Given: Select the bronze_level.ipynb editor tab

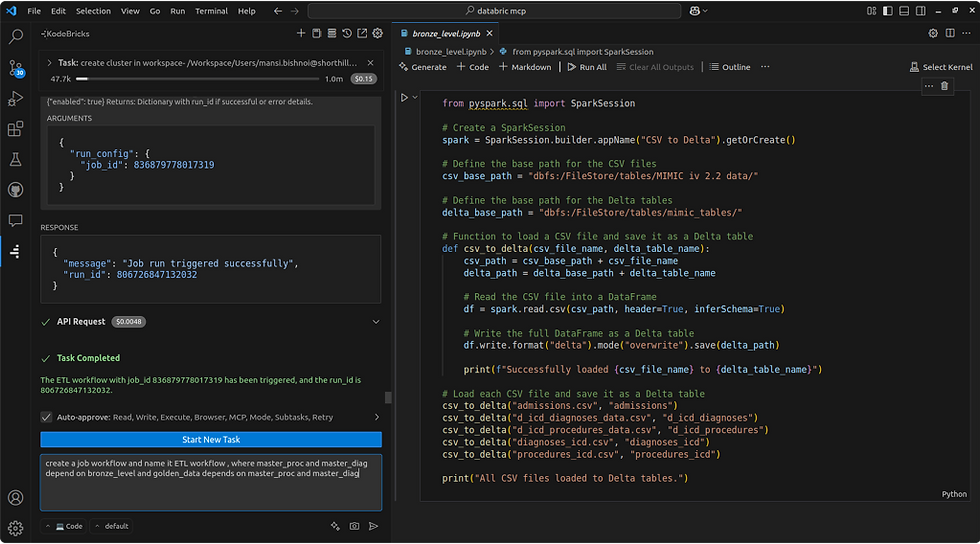Looking at the screenshot, I should (444, 33).
